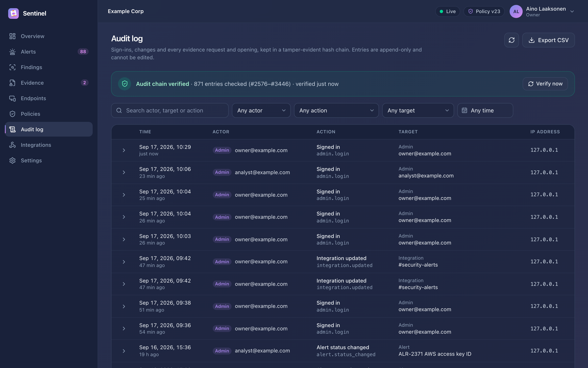
Task: Click the AL user avatar
Action: (516, 11)
